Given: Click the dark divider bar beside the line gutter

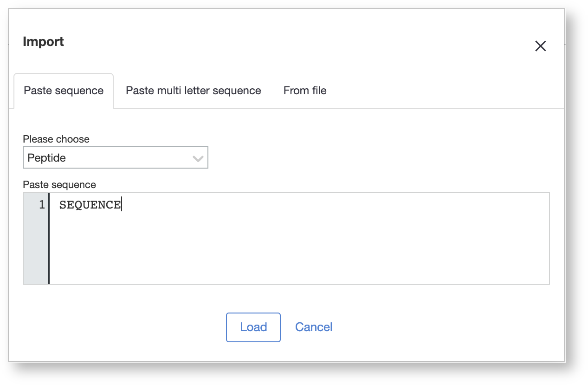Looking at the screenshot, I should tap(48, 241).
